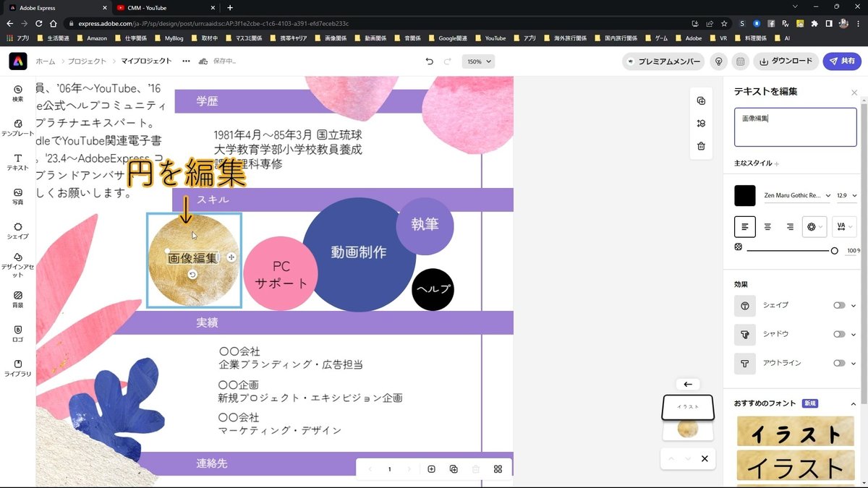The image size is (868, 488).
Task: Open the テンプレート templates panel
Action: [x=18, y=128]
